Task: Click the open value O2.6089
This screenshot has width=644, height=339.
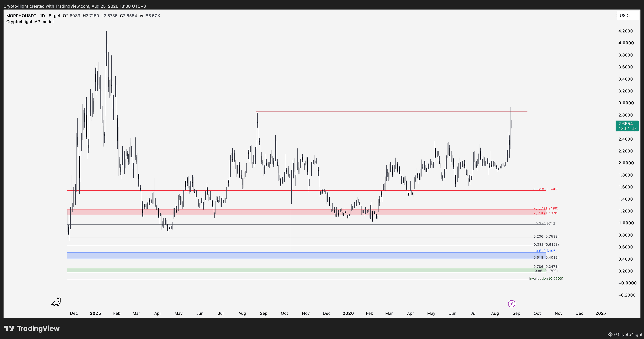Action: (71, 16)
